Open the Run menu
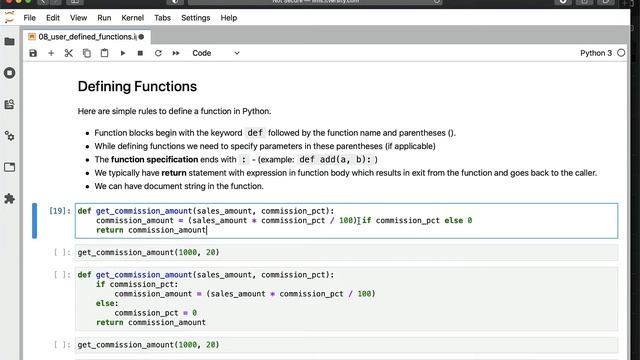Image resolution: width=640 pixels, height=360 pixels. point(104,18)
